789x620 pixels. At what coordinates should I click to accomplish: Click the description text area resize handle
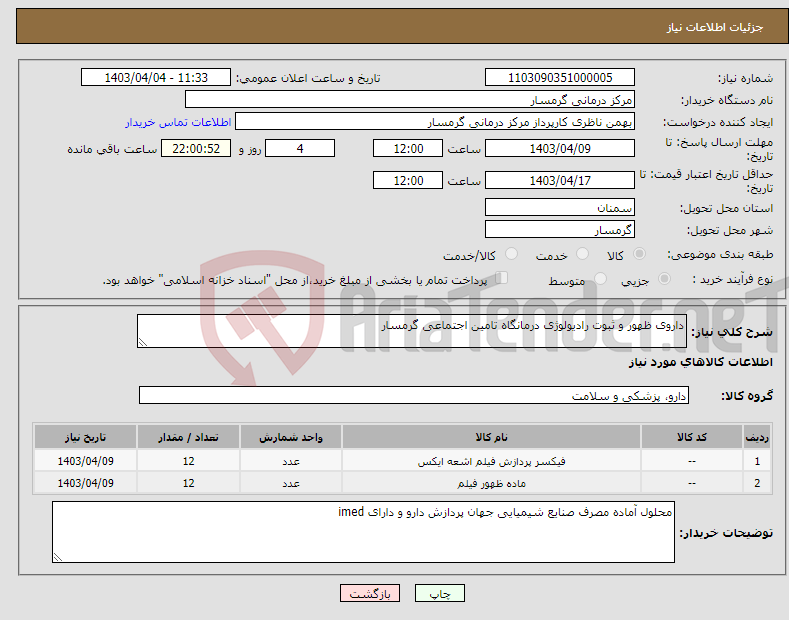pyautogui.click(x=143, y=342)
